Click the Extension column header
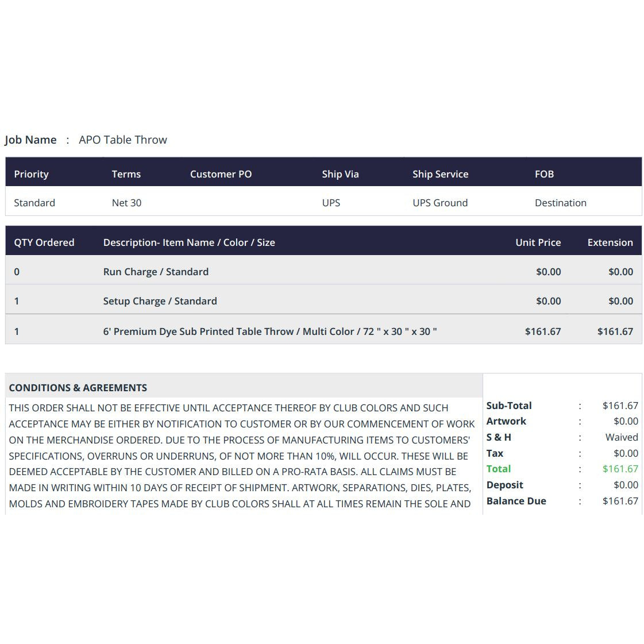This screenshot has width=644, height=644. [610, 243]
